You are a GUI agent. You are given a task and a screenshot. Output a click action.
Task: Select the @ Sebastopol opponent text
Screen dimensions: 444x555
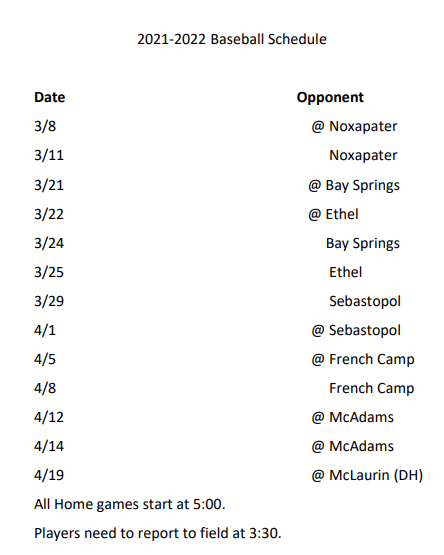pos(356,330)
